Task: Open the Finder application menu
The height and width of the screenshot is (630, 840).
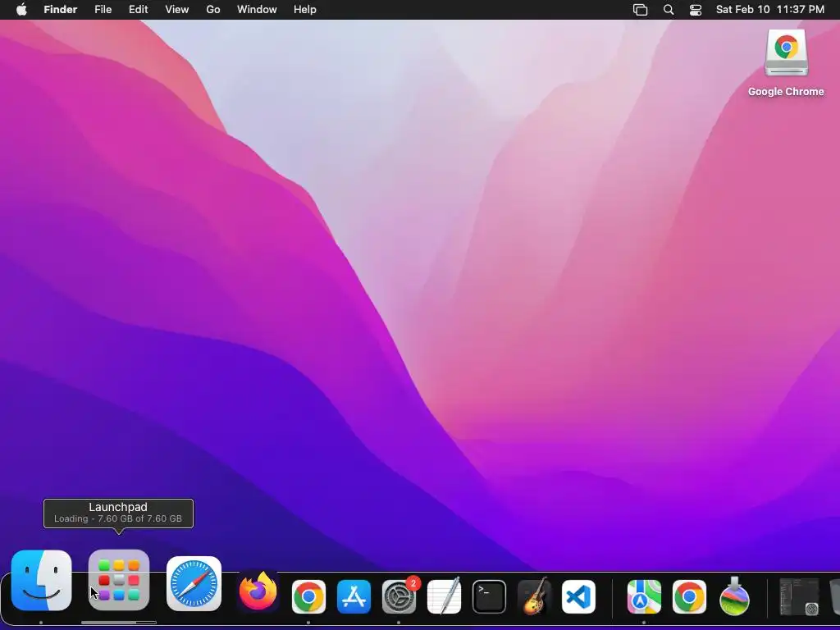Action: click(61, 10)
